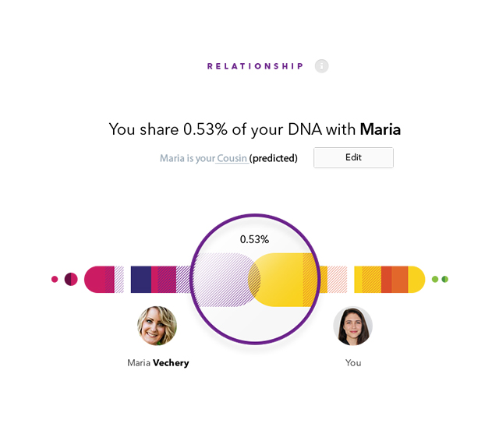Click the Edit button

coord(353,157)
